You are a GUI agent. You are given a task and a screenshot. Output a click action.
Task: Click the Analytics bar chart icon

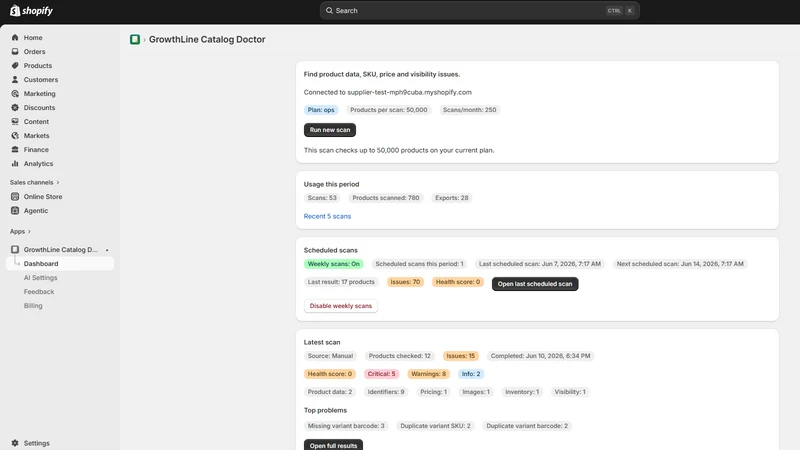coord(15,164)
